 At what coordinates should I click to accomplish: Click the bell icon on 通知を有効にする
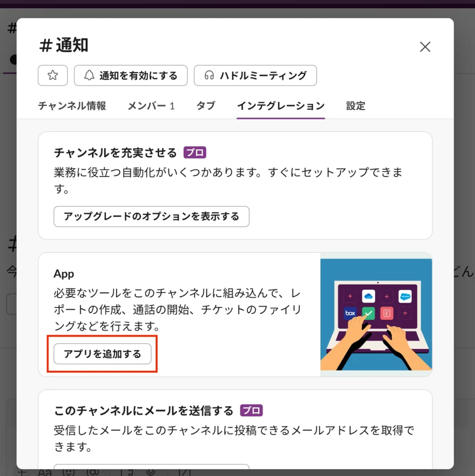pos(88,75)
